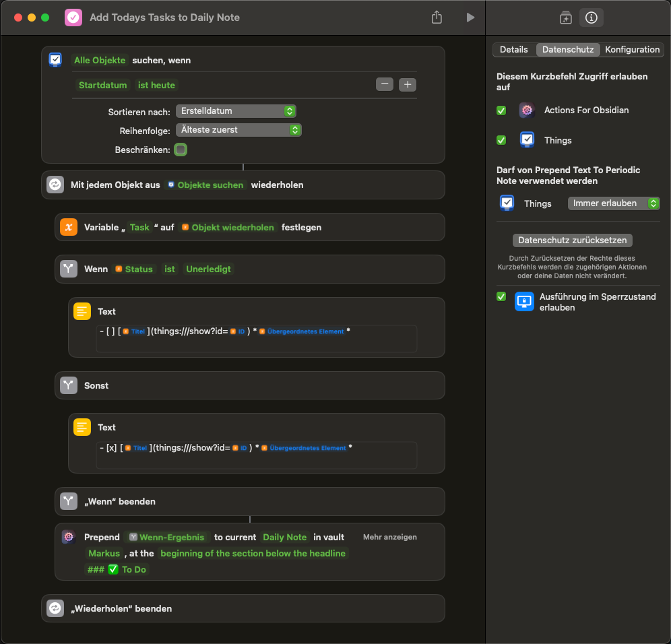
Task: Click the pink shortcut icon beside the title
Action: (73, 18)
